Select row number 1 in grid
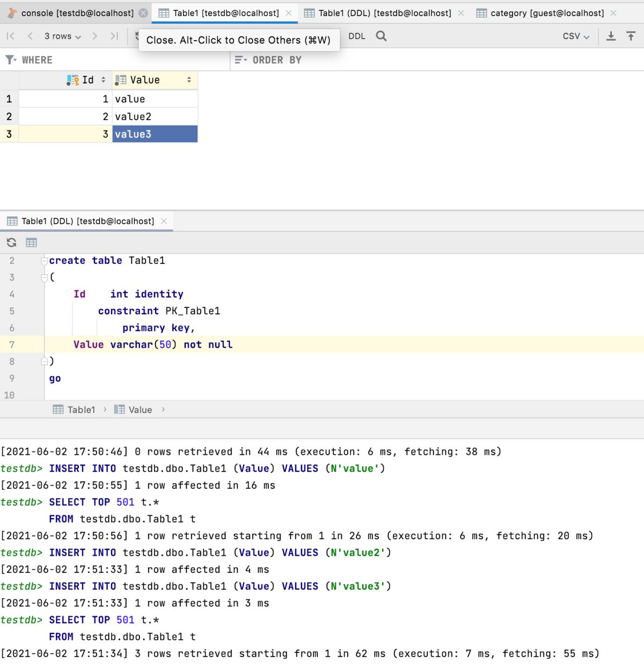644x670 pixels. (9, 99)
